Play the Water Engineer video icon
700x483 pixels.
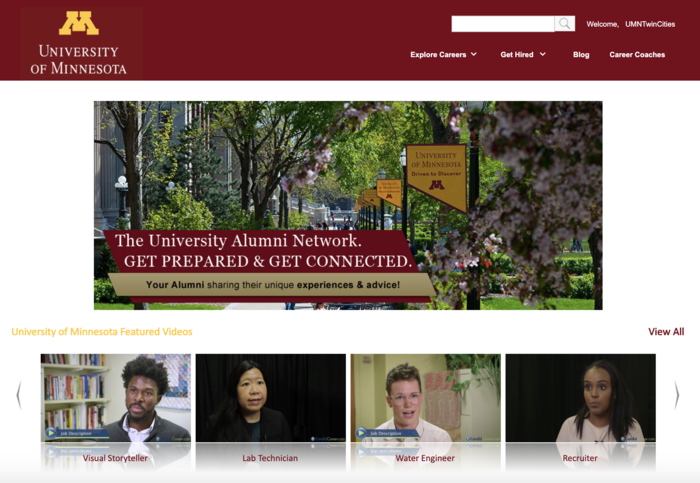point(361,433)
